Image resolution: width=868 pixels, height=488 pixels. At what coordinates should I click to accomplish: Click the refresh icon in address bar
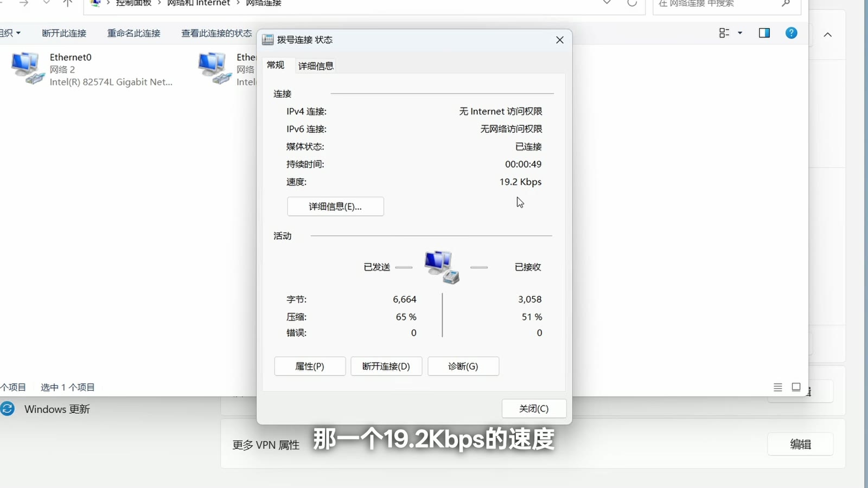(632, 3)
